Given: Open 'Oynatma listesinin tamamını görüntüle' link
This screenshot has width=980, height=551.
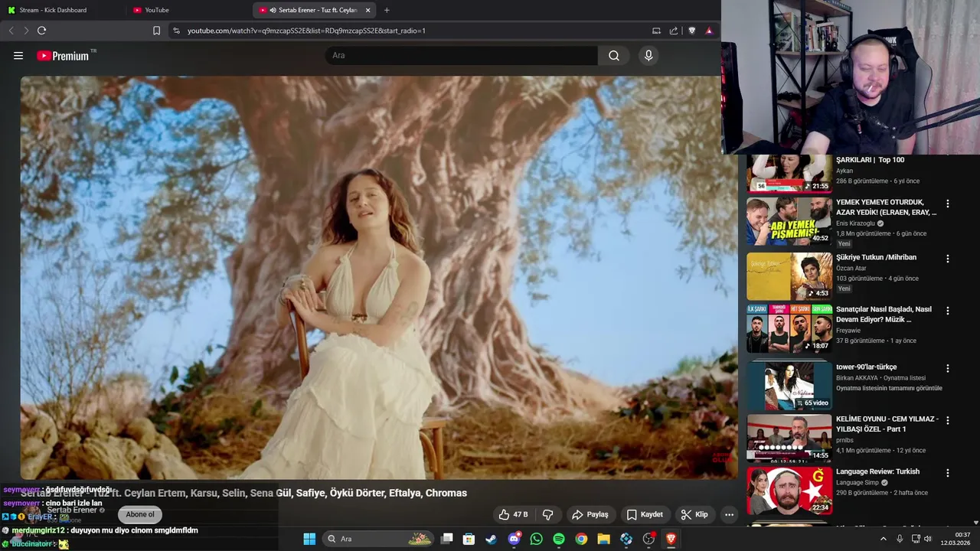Looking at the screenshot, I should point(889,388).
